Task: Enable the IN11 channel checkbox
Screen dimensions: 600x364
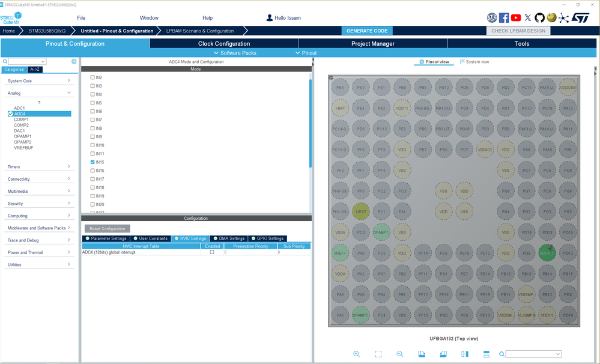Action: point(92,154)
